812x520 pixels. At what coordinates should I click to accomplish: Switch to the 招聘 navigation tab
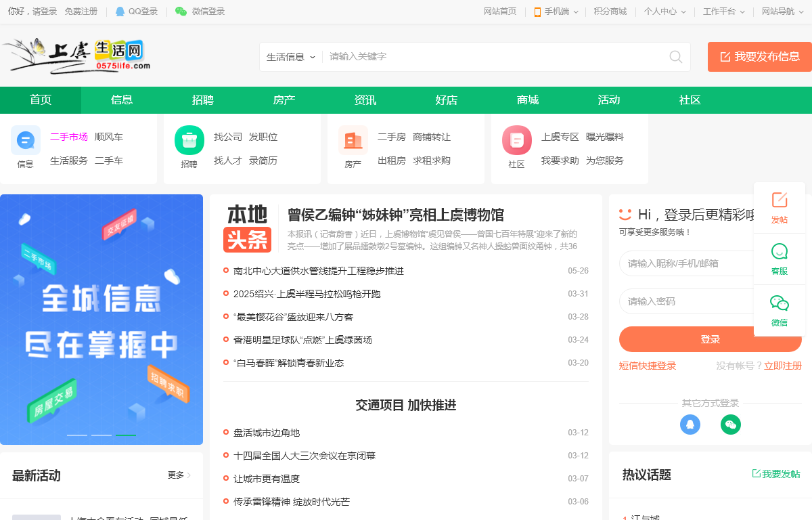click(203, 100)
